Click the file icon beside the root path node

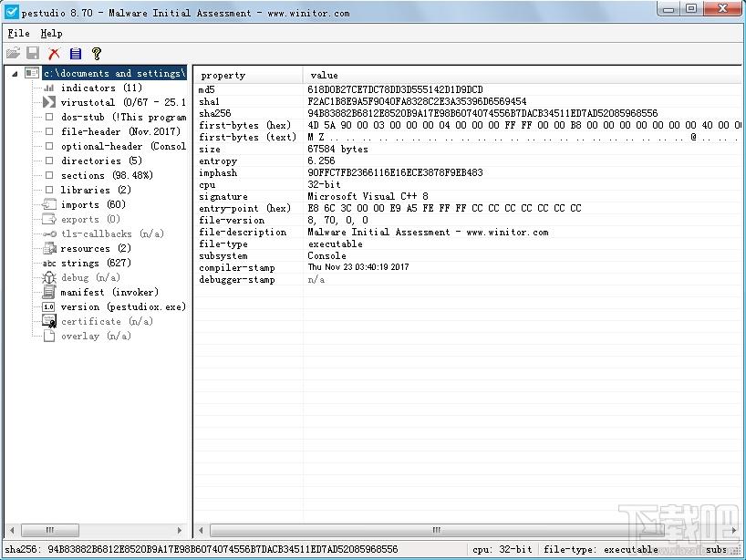click(x=32, y=73)
